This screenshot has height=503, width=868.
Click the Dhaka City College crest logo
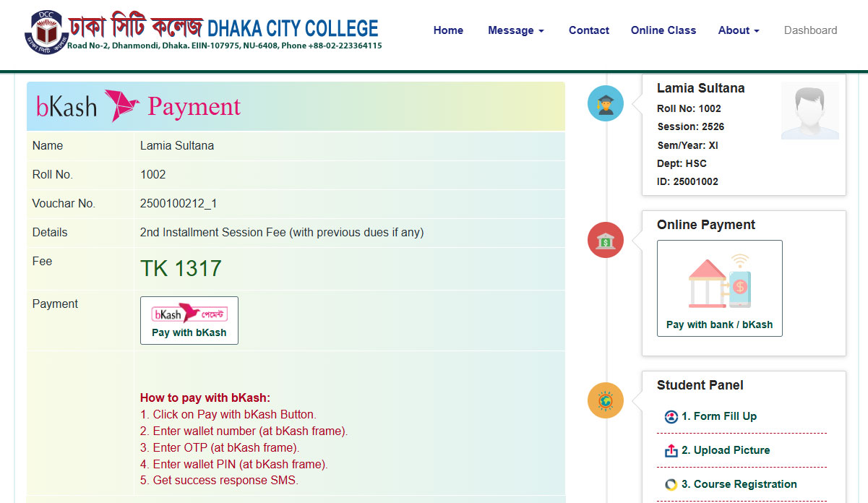(48, 30)
